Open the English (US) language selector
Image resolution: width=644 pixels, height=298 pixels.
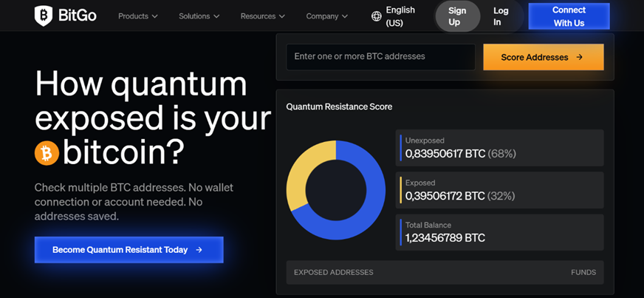pyautogui.click(x=394, y=16)
